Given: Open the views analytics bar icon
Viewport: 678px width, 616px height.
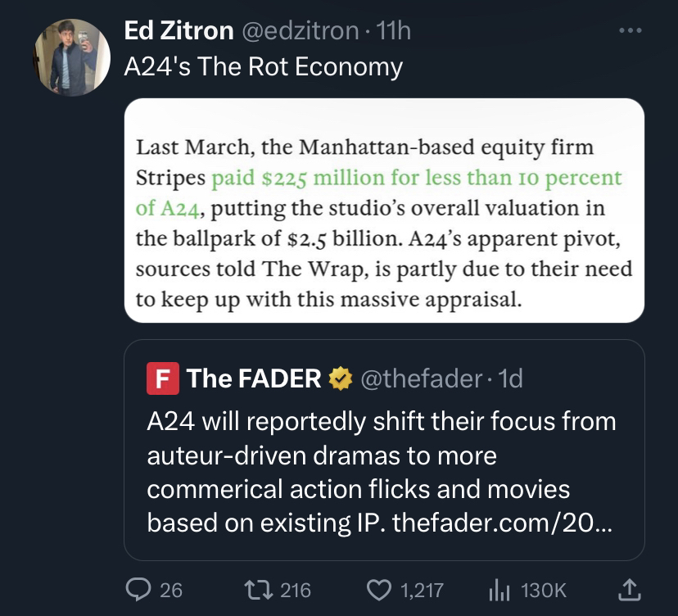Looking at the screenshot, I should coord(499,590).
